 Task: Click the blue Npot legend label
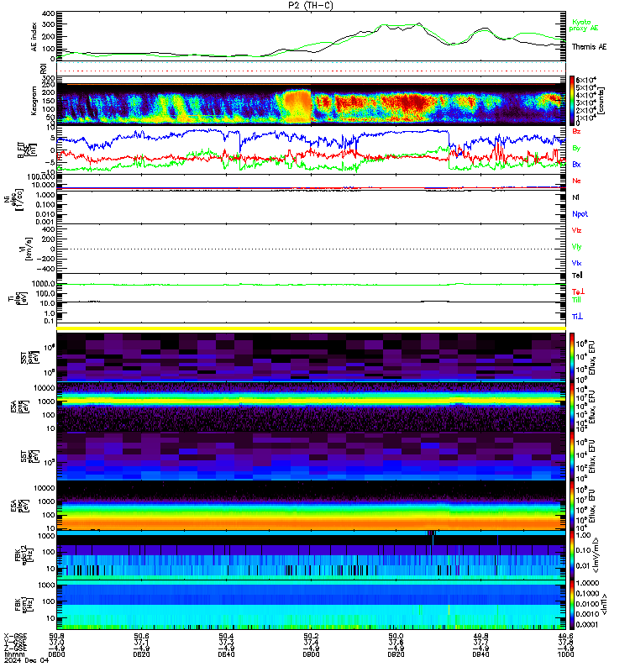[x=580, y=214]
